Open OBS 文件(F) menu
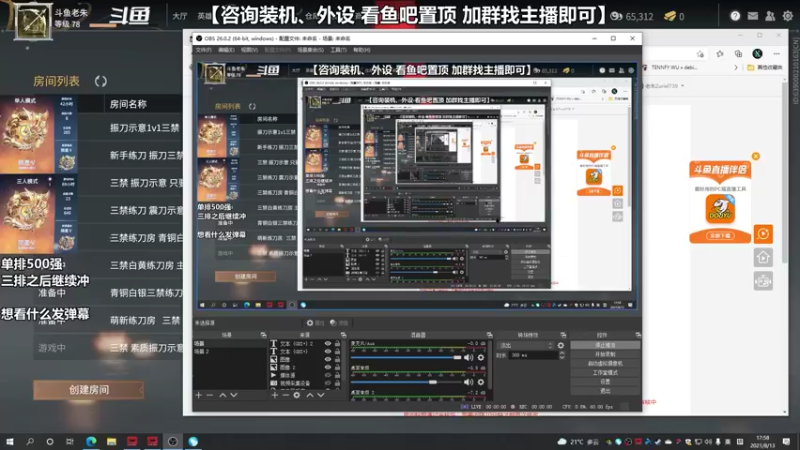Image resolution: width=800 pixels, height=450 pixels. tap(203, 50)
